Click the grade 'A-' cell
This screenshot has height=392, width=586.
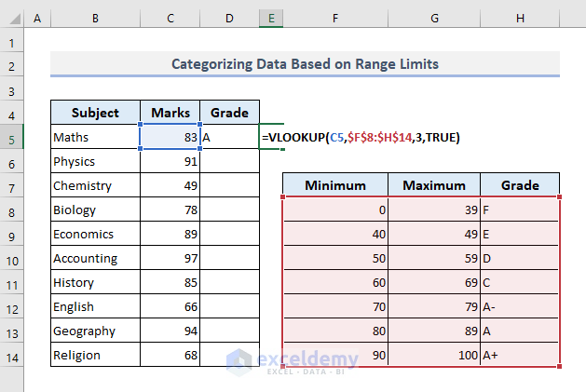click(520, 306)
